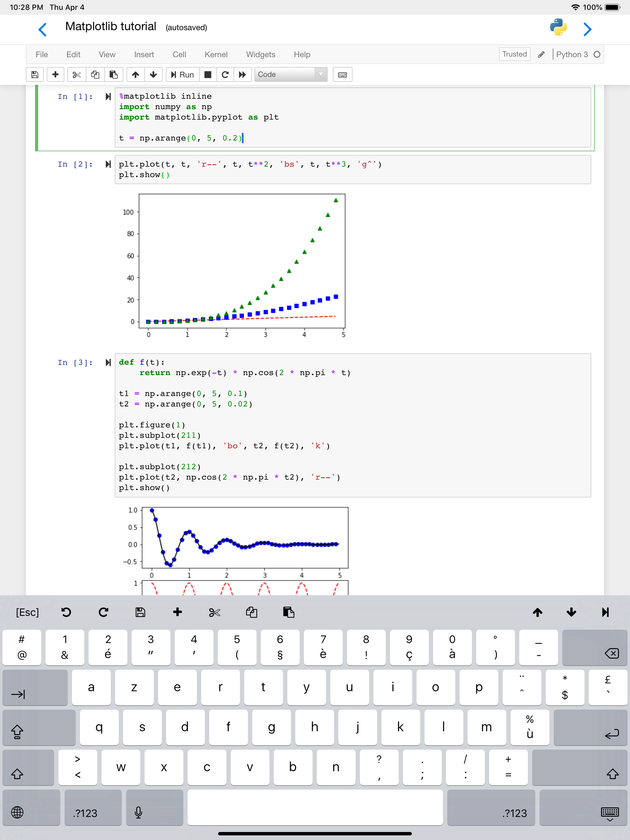Paste cells using the toolbar paste icon
The image size is (630, 840).
[113, 74]
